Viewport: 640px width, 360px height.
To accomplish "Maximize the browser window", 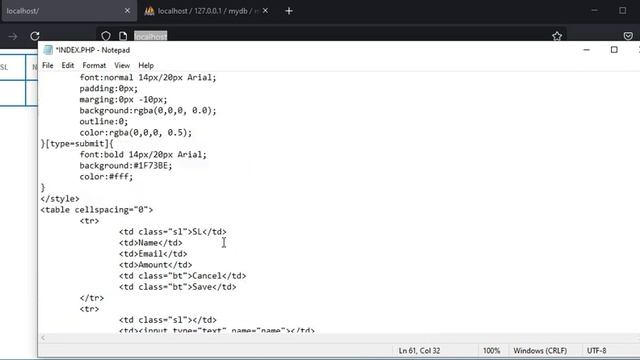I will pyautogui.click(x=622, y=11).
